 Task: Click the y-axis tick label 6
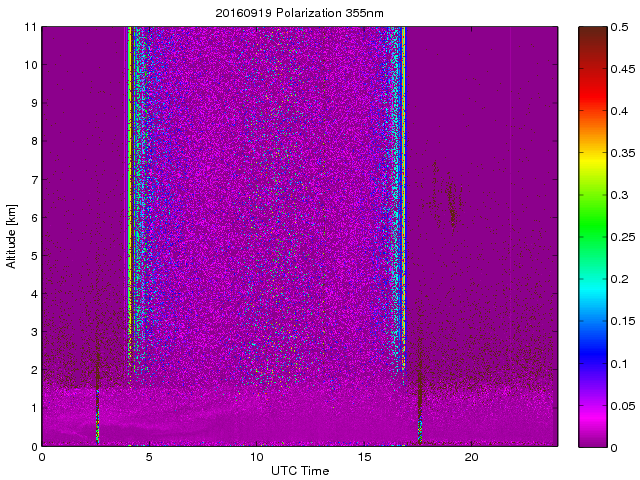click(x=33, y=218)
